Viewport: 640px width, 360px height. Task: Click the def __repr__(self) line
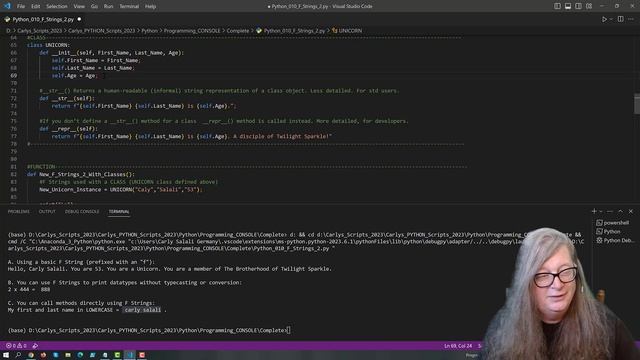point(69,129)
